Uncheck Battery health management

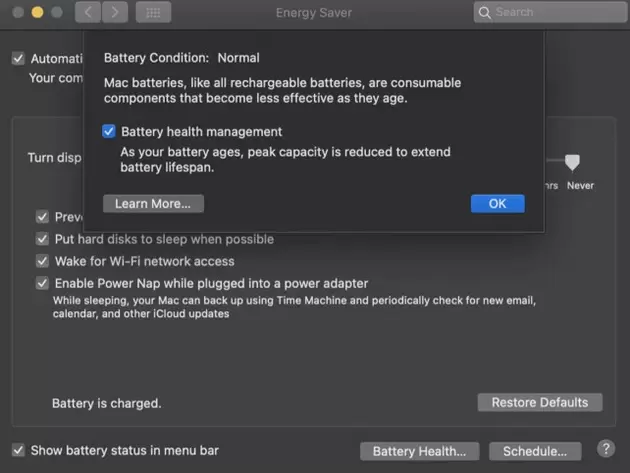109,132
